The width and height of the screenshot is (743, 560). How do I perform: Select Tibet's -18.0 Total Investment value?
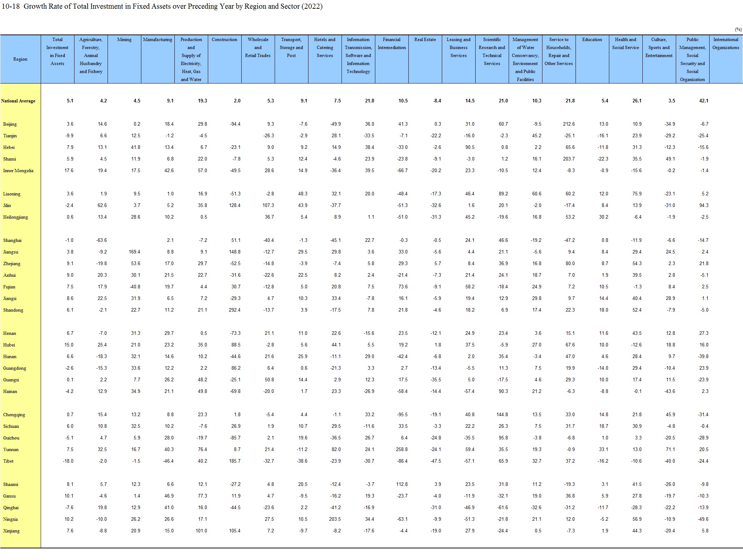68,461
